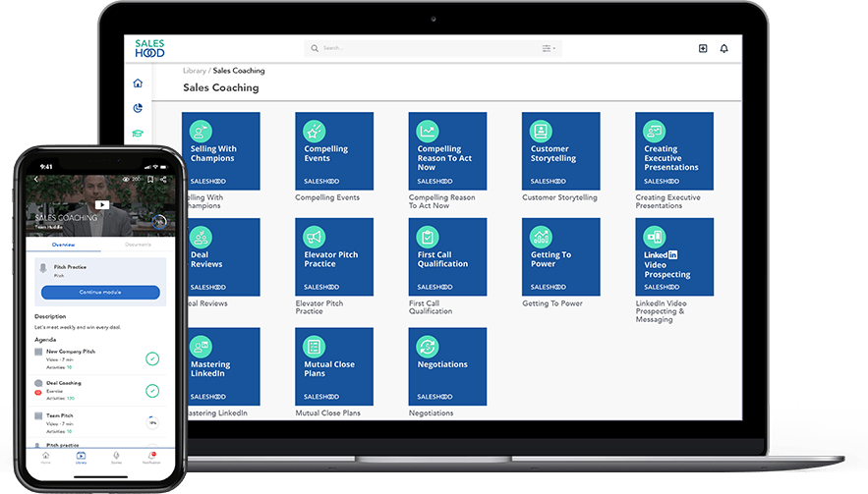This screenshot has height=494, width=868.
Task: Bookmark the video on the phone
Action: (150, 179)
